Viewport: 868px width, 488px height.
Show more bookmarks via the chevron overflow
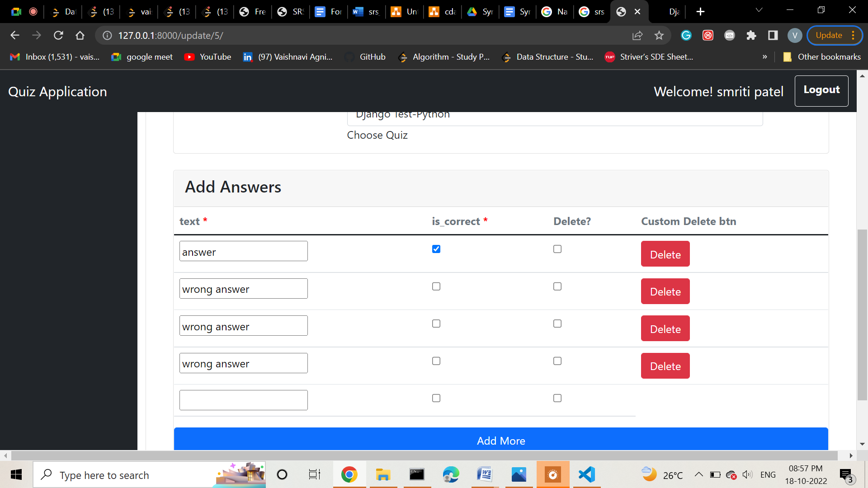[765, 57]
